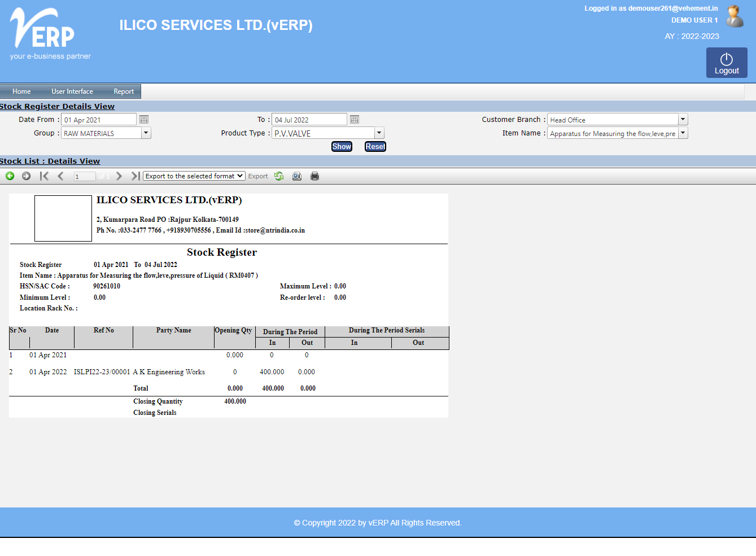Screen dimensions: 756x556
Task: Click the Export link
Action: click(258, 176)
